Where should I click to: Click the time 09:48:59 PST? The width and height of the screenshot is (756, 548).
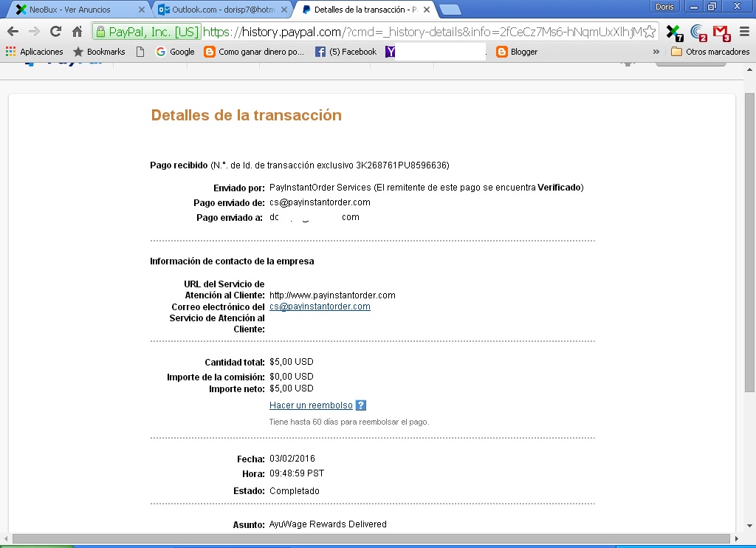point(297,473)
